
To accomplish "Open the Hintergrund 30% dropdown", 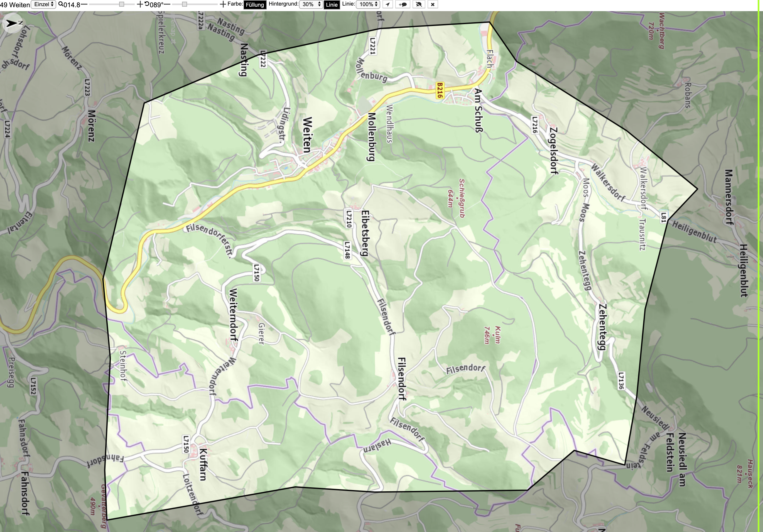I will click(311, 4).
